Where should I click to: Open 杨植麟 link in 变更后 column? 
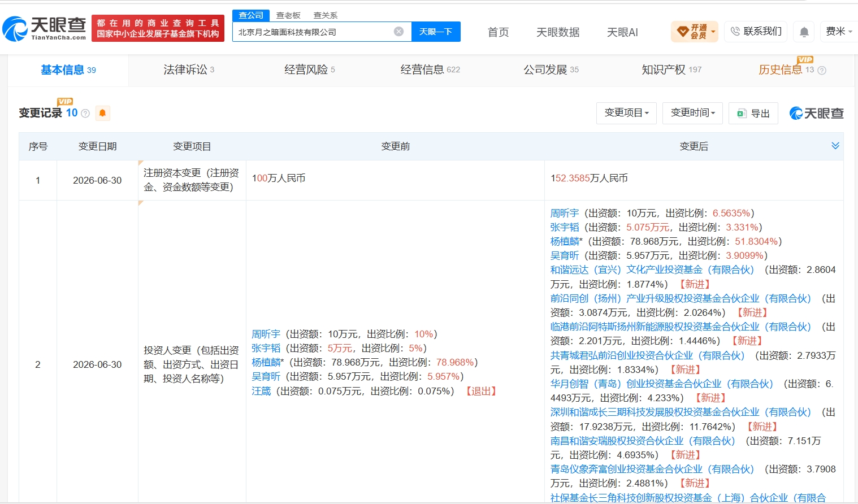(565, 241)
